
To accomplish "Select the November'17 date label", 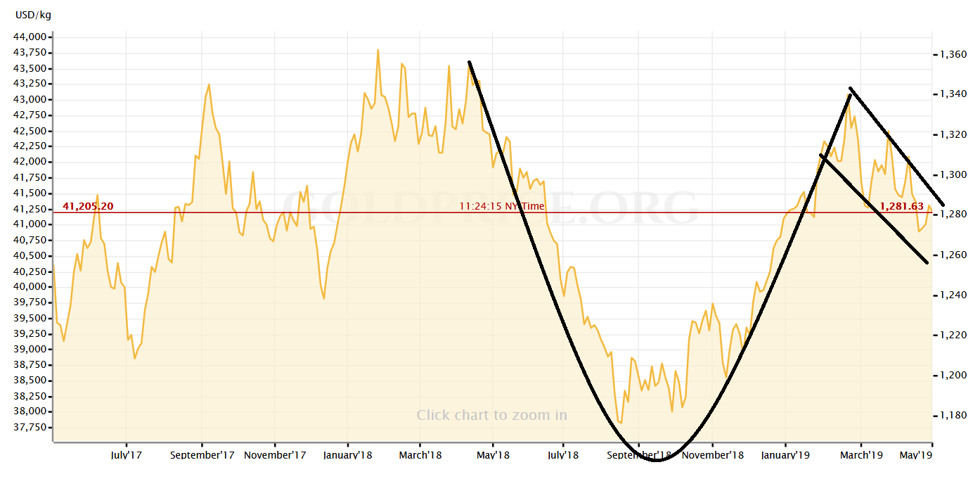I will coord(276,455).
